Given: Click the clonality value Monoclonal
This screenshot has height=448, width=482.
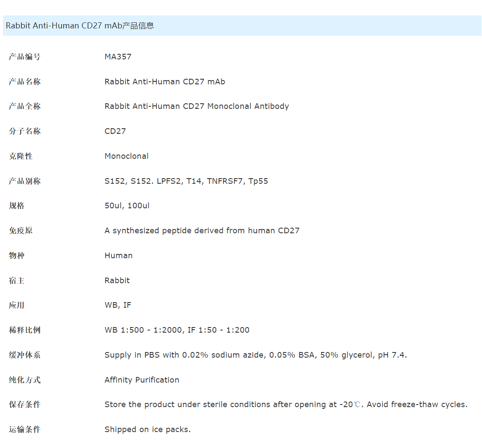Looking at the screenshot, I should tap(126, 156).
